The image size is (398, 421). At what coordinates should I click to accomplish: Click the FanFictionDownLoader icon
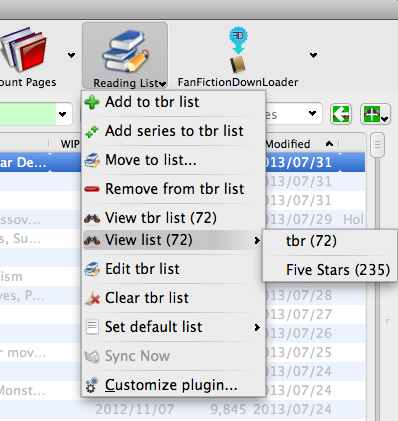(x=238, y=50)
